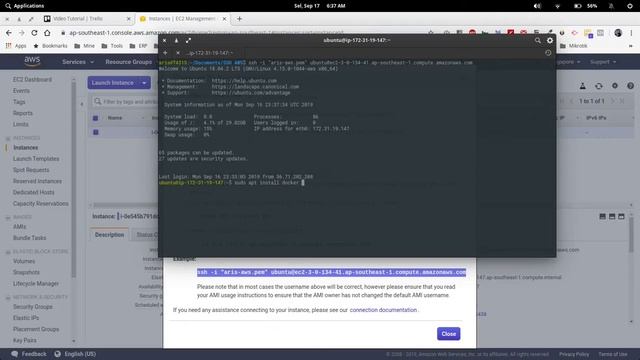The width and height of the screenshot is (640, 360).
Task: Open the Bookmarks folder in bookmarks bar
Action: click(x=50, y=46)
